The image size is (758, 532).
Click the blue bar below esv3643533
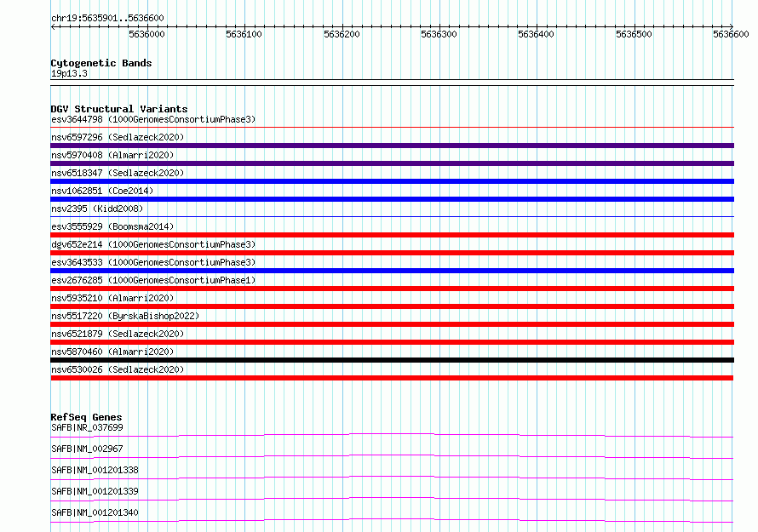tap(392, 271)
